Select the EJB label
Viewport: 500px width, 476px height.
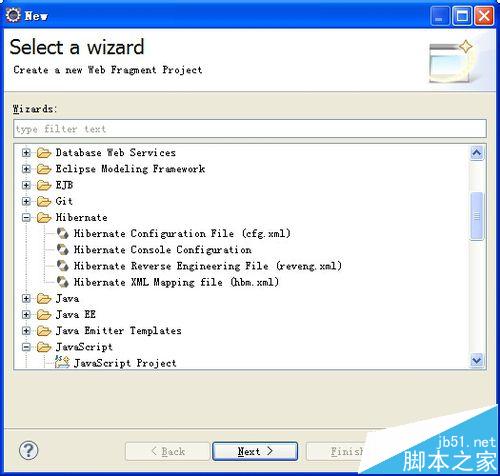[64, 185]
